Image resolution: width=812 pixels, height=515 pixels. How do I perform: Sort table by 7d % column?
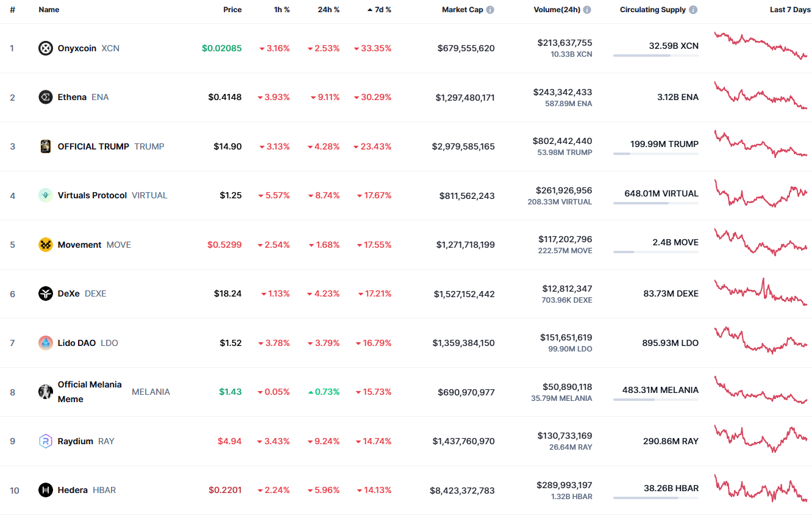click(x=379, y=10)
